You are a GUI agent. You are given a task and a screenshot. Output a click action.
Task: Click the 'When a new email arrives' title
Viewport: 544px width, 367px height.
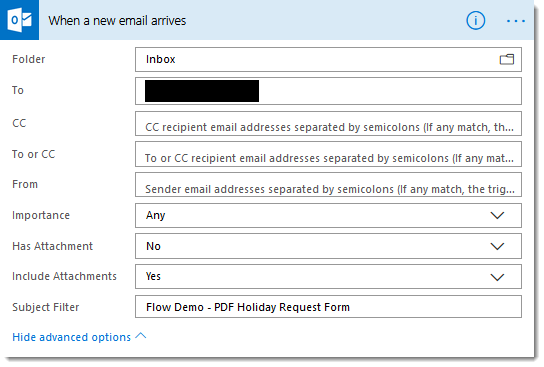[x=117, y=21]
